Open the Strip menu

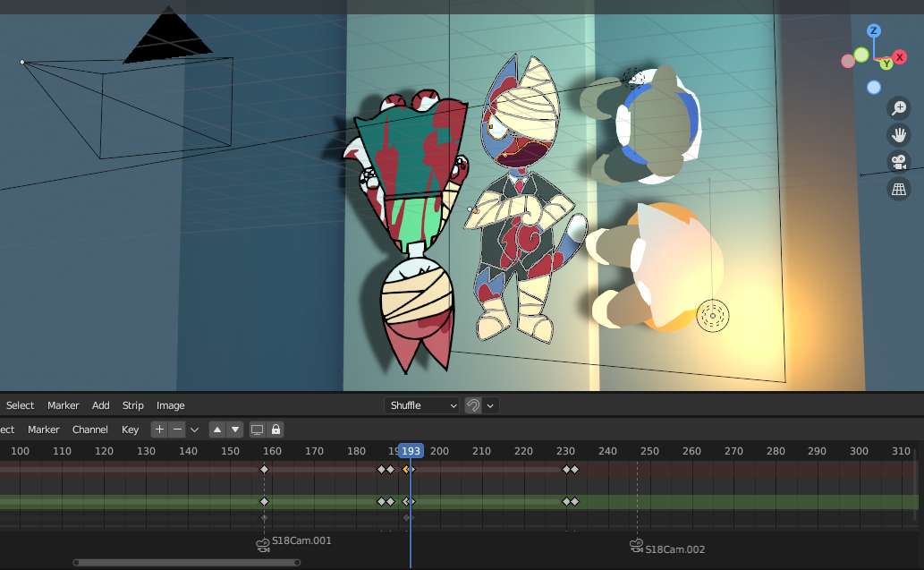[x=132, y=405]
